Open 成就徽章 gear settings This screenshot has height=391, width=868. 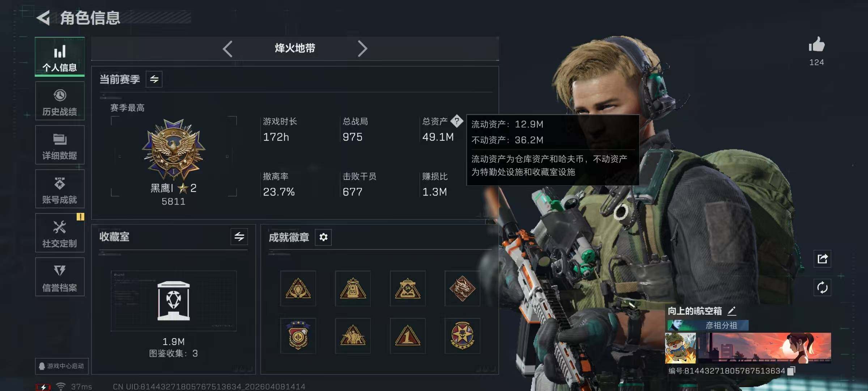(323, 237)
